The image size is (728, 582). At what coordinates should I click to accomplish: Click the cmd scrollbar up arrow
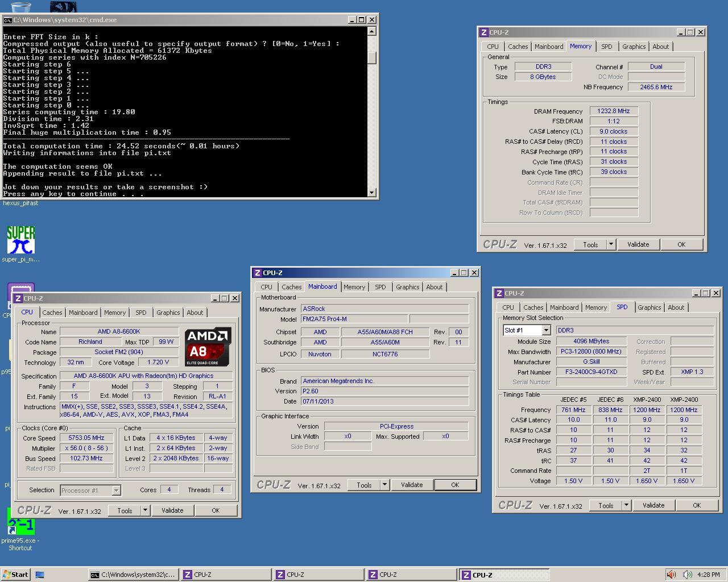[372, 31]
